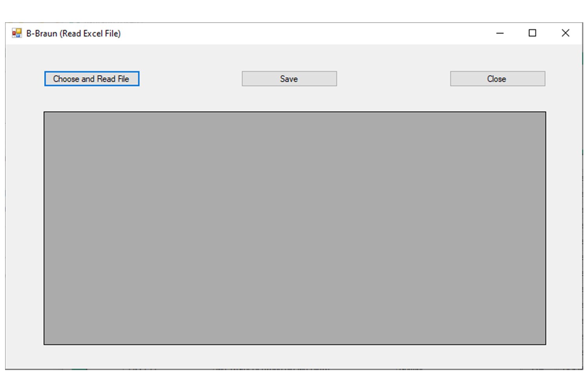Click blank form area below the gray grid
This screenshot has height=392, width=588.
(x=294, y=357)
